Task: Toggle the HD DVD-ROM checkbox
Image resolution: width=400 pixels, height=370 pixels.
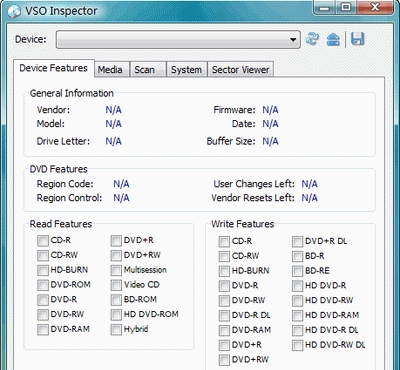Action: 116,314
